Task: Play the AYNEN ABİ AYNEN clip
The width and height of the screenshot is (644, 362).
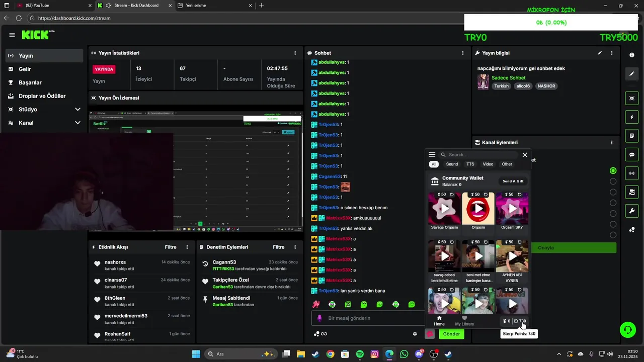Action: 512,256
